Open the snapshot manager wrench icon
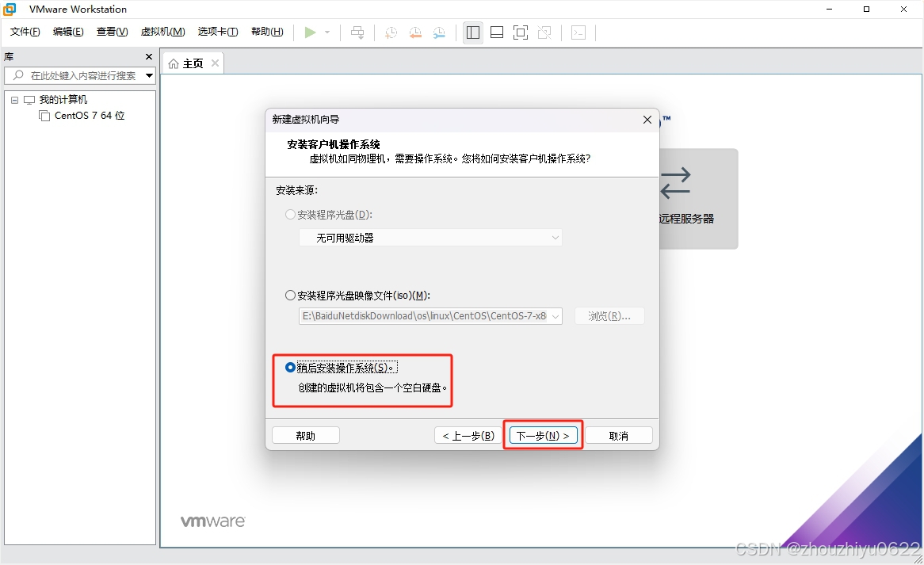The width and height of the screenshot is (924, 565). point(439,32)
